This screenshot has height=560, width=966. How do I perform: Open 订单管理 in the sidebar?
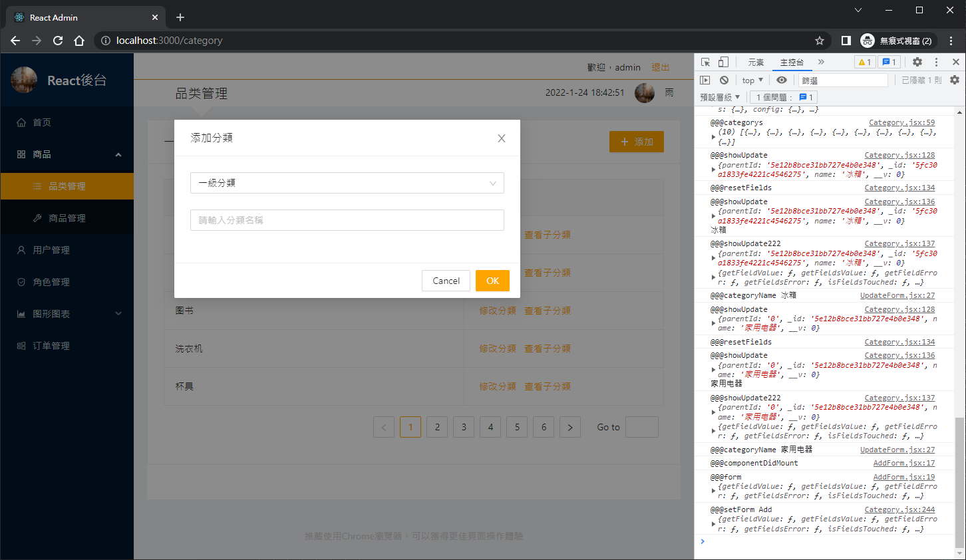click(67, 346)
